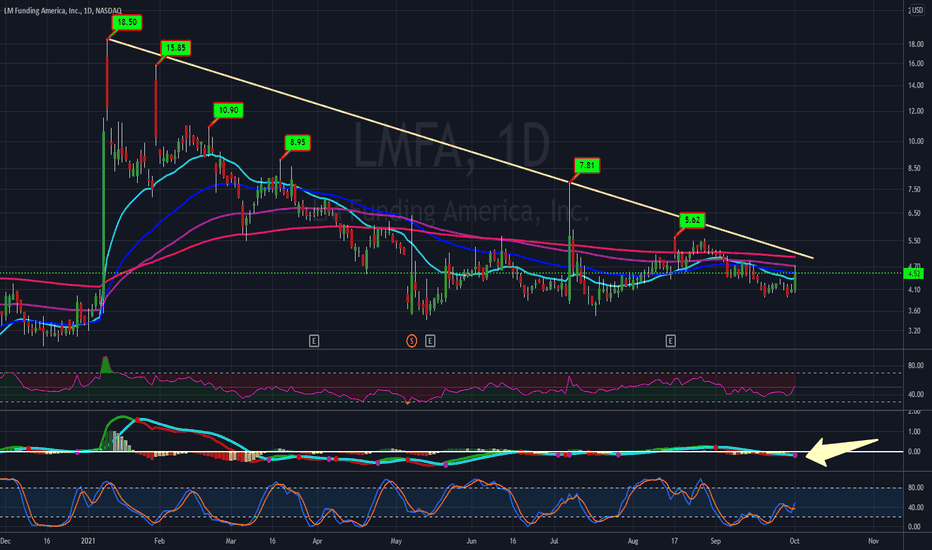The width and height of the screenshot is (932, 550).
Task: Select the 10.90 green price label
Action: click(x=228, y=110)
